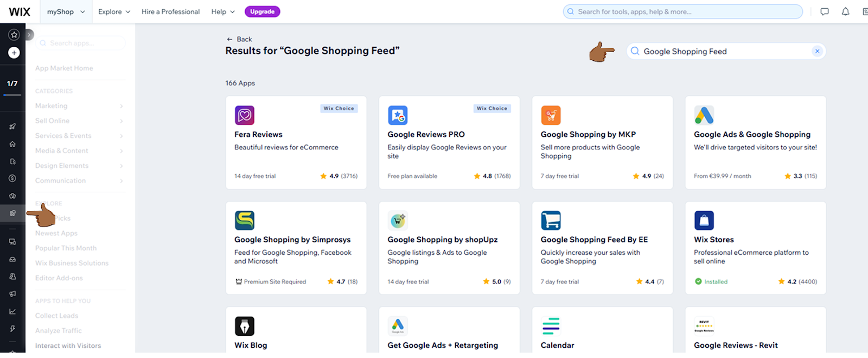
Task: Click the Google Shopping Feed search box
Action: click(x=726, y=51)
